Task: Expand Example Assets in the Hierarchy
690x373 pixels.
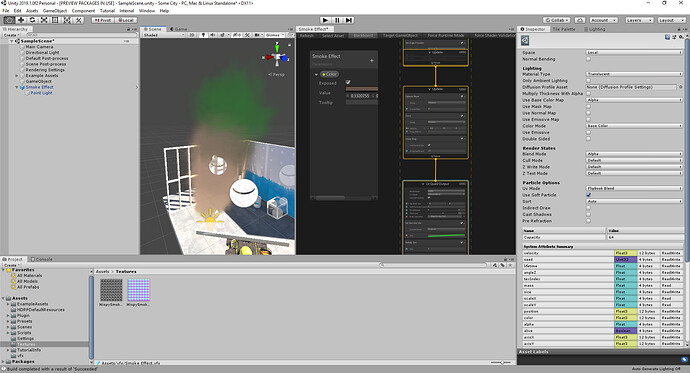Action: point(17,76)
